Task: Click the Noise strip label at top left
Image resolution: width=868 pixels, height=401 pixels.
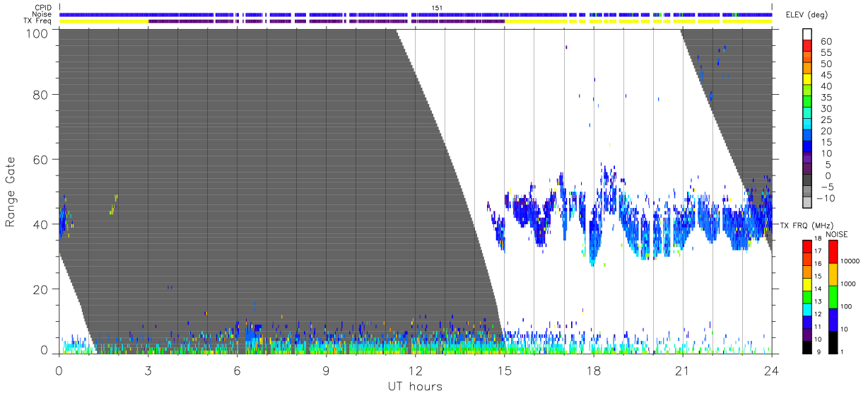Action: (x=42, y=14)
